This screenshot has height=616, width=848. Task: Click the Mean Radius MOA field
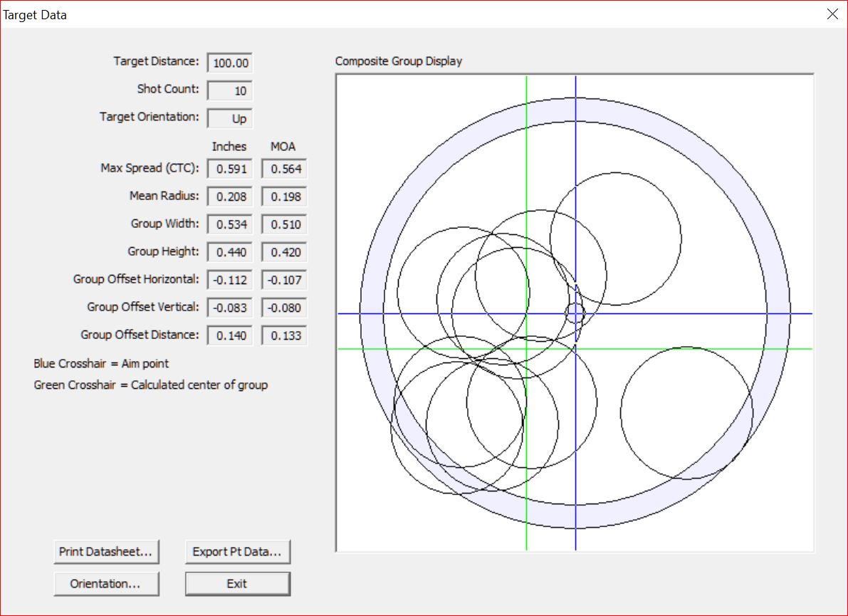tap(284, 197)
